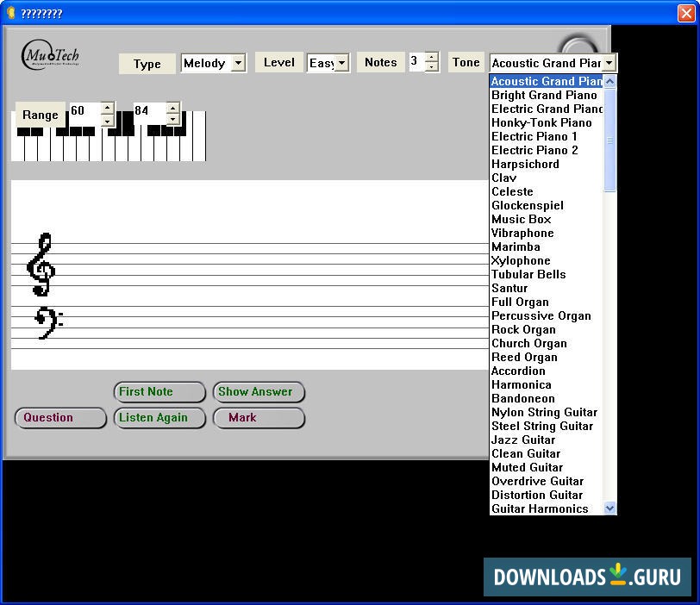Viewport: 700px width, 605px height.
Task: Collapse the Tone dropdown arrow
Action: pos(609,63)
